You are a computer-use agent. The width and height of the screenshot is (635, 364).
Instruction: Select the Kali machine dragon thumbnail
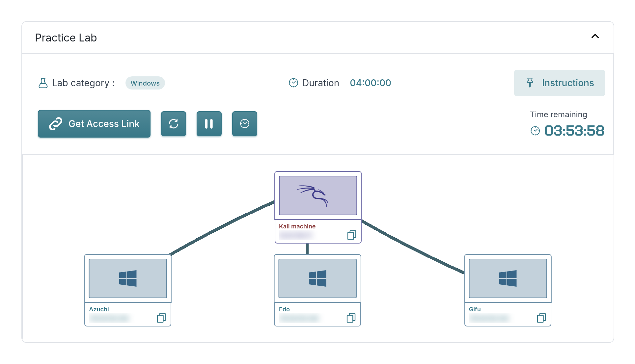coord(318,195)
